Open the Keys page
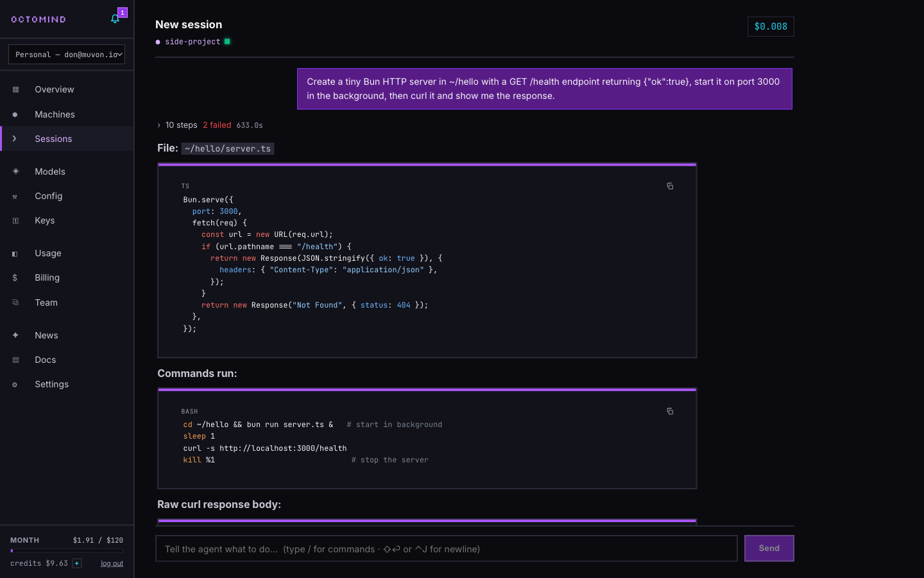Image resolution: width=924 pixels, height=578 pixels. [67, 220]
